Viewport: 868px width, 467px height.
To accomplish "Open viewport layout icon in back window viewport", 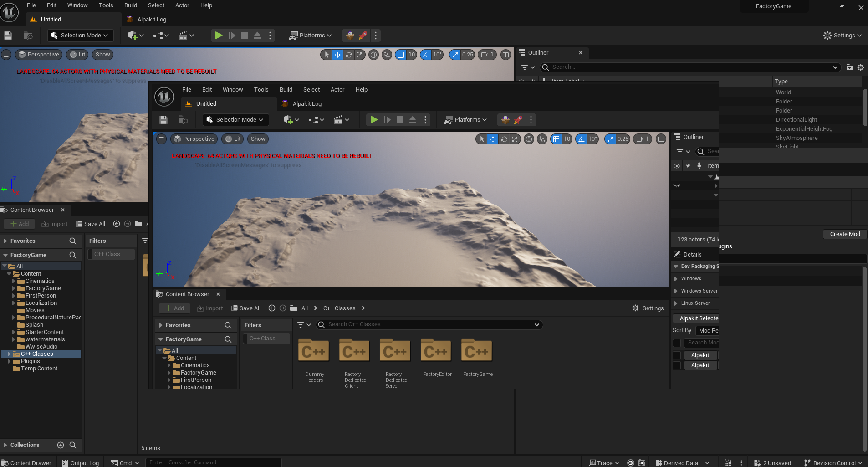I will click(505, 55).
